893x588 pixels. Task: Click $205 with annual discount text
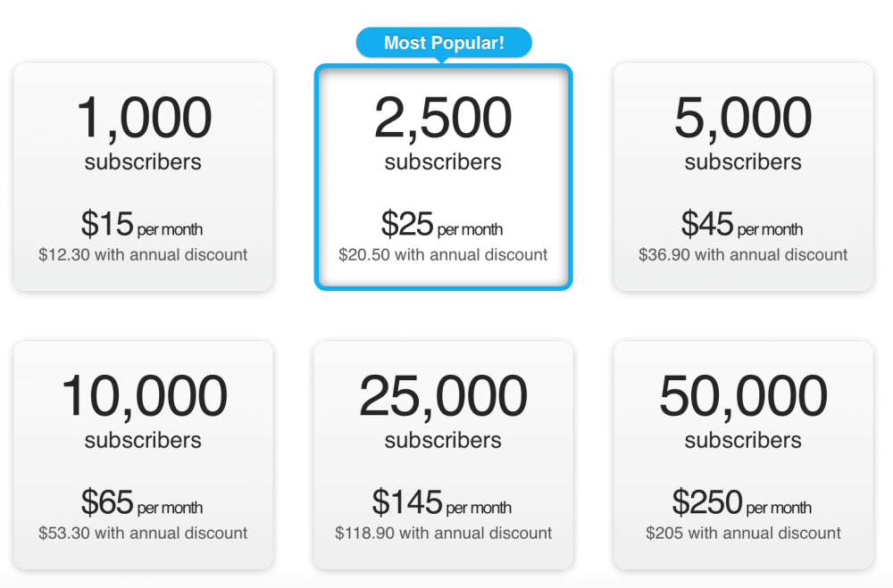click(743, 533)
